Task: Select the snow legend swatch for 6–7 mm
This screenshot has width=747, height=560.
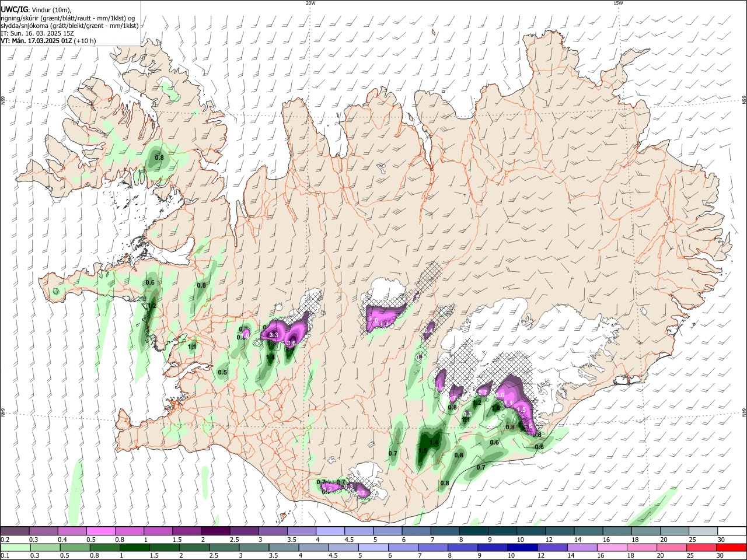Action: click(416, 531)
